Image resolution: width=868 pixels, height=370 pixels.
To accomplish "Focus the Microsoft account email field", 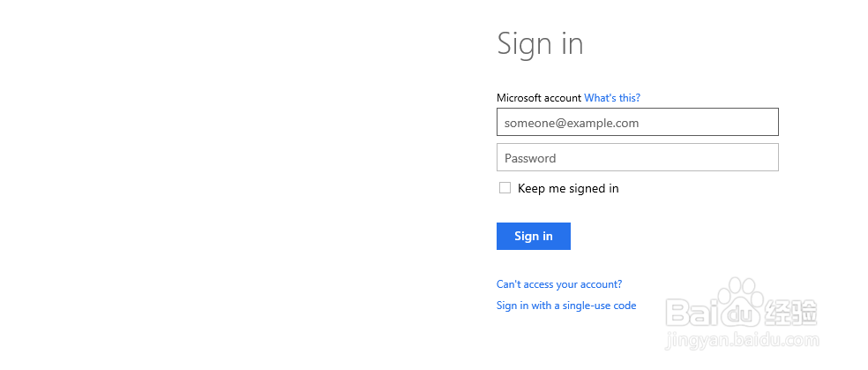I will pyautogui.click(x=637, y=123).
